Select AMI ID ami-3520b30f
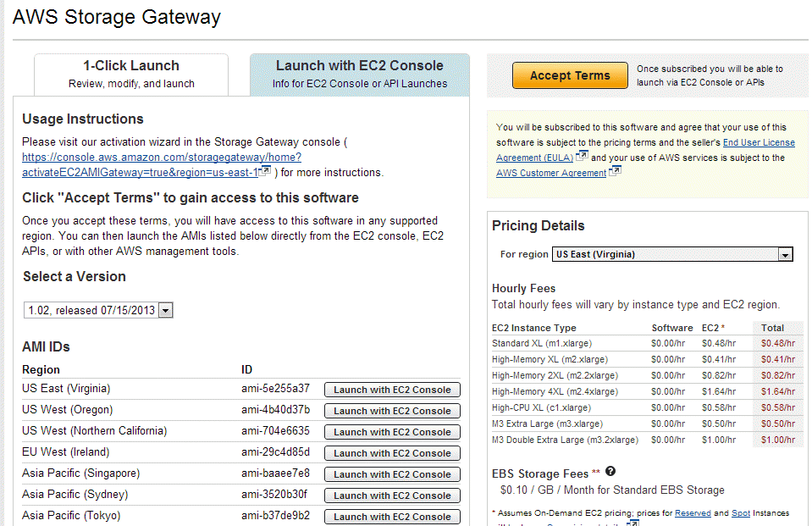The image size is (812, 526). (274, 495)
